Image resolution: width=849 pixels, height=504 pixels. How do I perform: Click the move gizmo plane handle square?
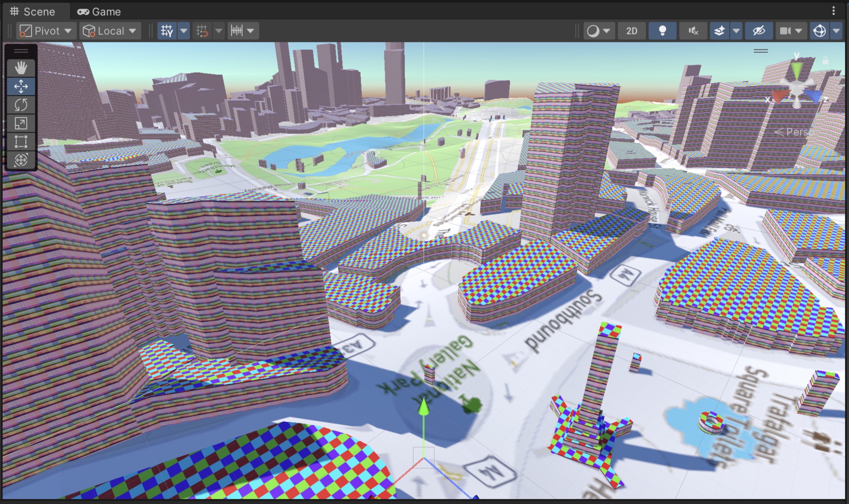coord(424,458)
